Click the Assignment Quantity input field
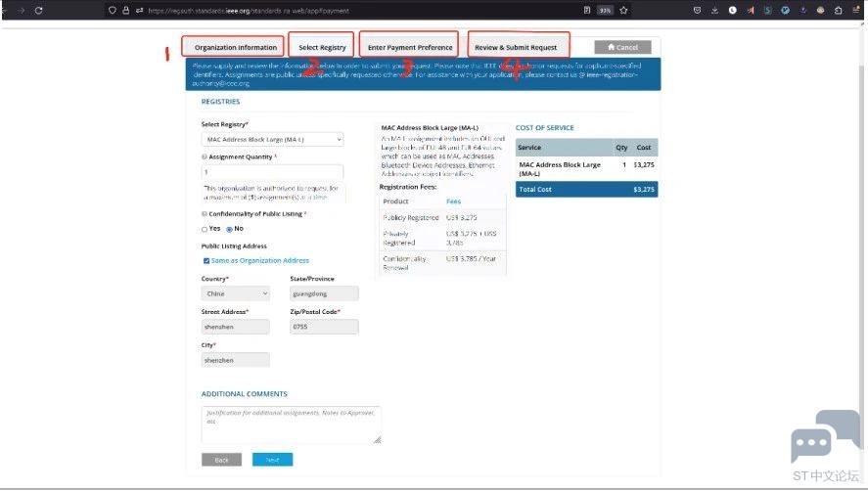Viewport: 868px width, 491px height. (272, 172)
